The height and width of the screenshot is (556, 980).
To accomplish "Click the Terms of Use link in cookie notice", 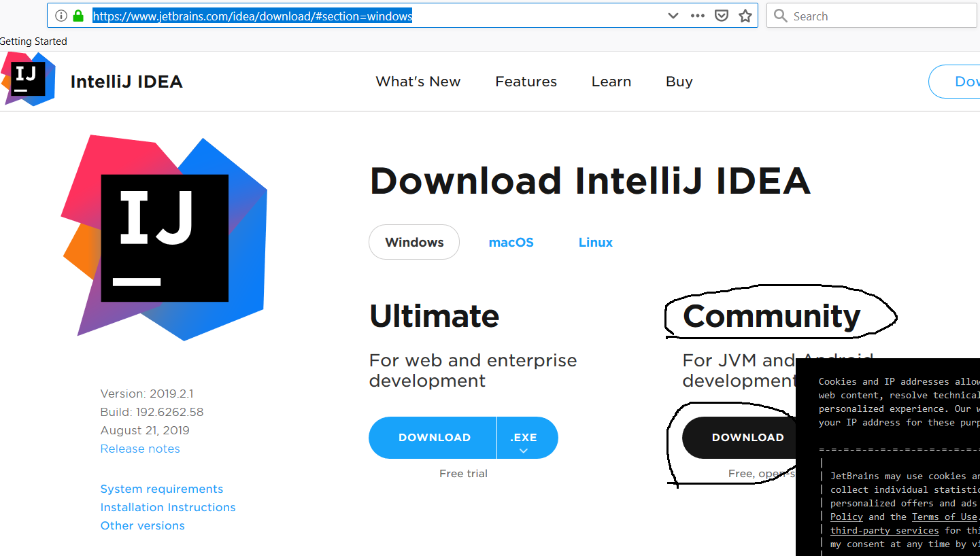I will coord(945,517).
